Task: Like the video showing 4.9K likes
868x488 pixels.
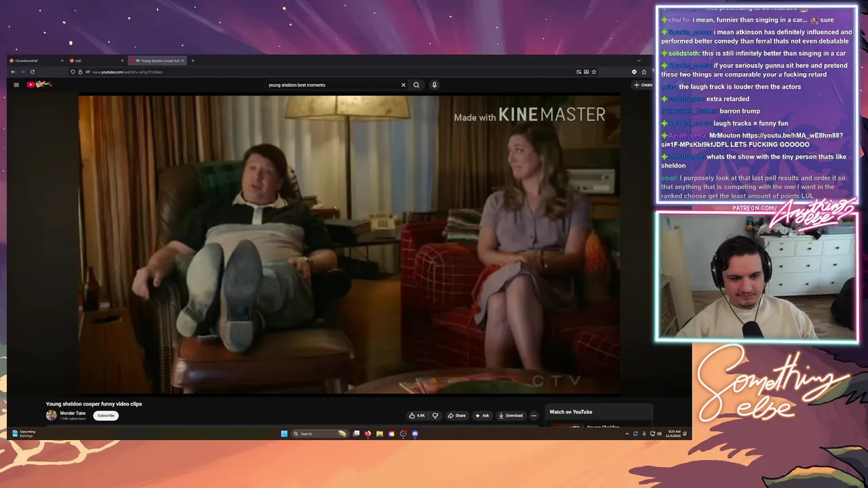Action: tap(416, 415)
